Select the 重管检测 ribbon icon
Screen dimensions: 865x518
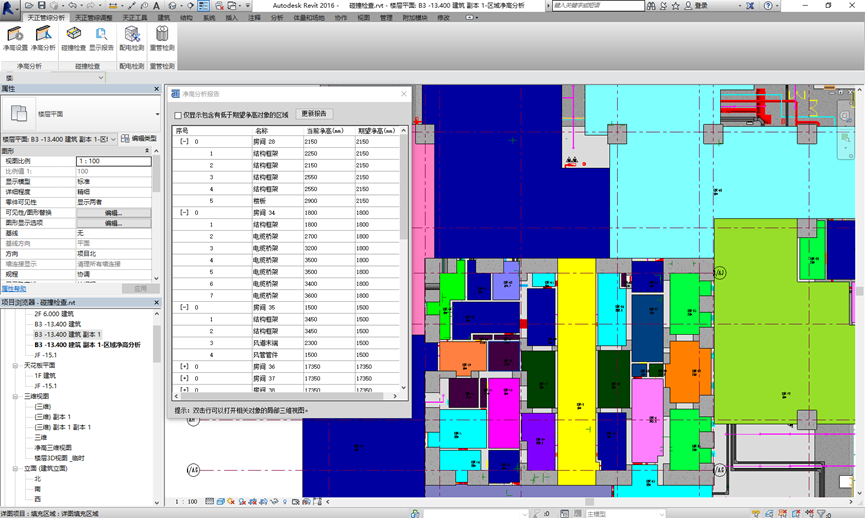coord(162,39)
